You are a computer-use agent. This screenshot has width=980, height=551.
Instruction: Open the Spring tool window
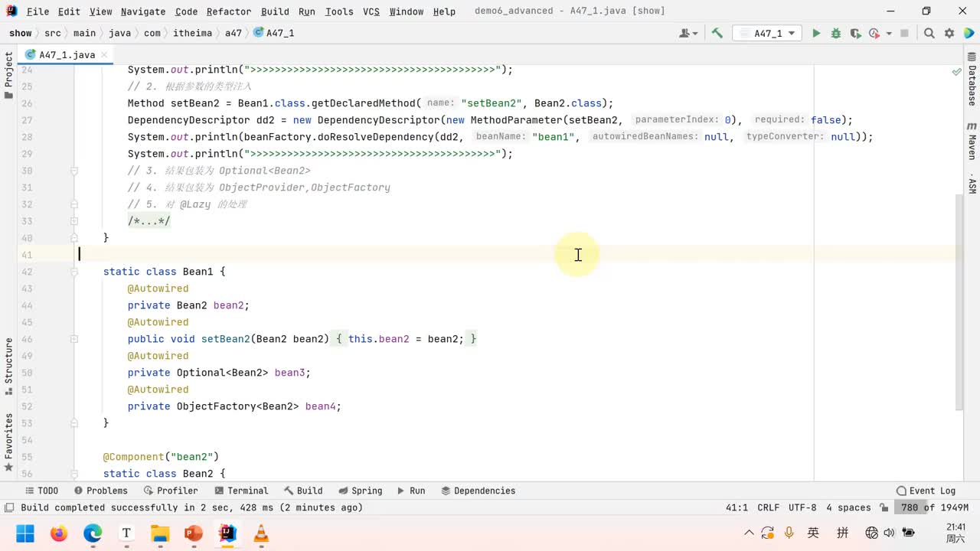360,491
